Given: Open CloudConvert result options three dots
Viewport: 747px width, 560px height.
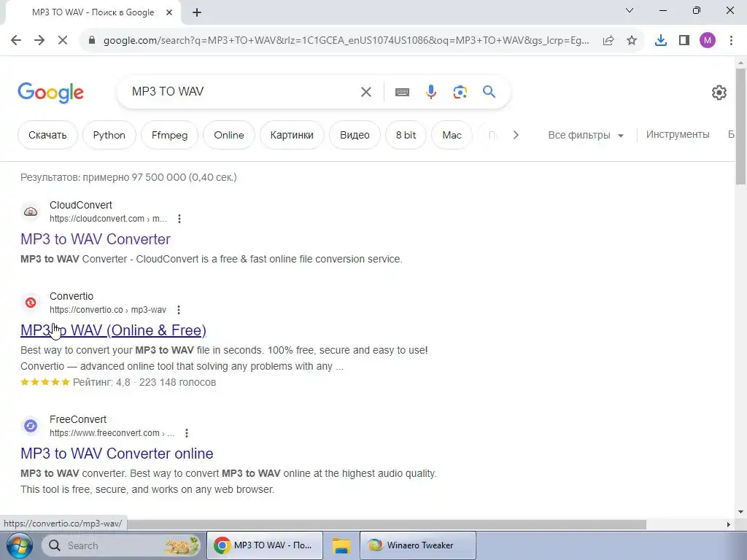Looking at the screenshot, I should point(179,219).
